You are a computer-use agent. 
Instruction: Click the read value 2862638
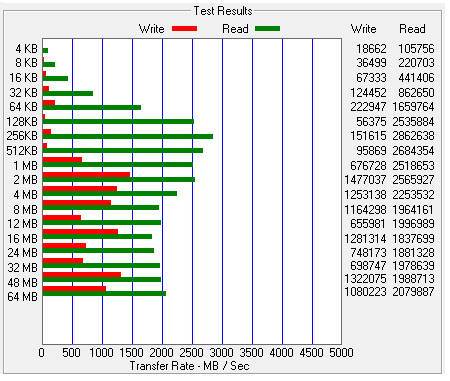(x=413, y=136)
